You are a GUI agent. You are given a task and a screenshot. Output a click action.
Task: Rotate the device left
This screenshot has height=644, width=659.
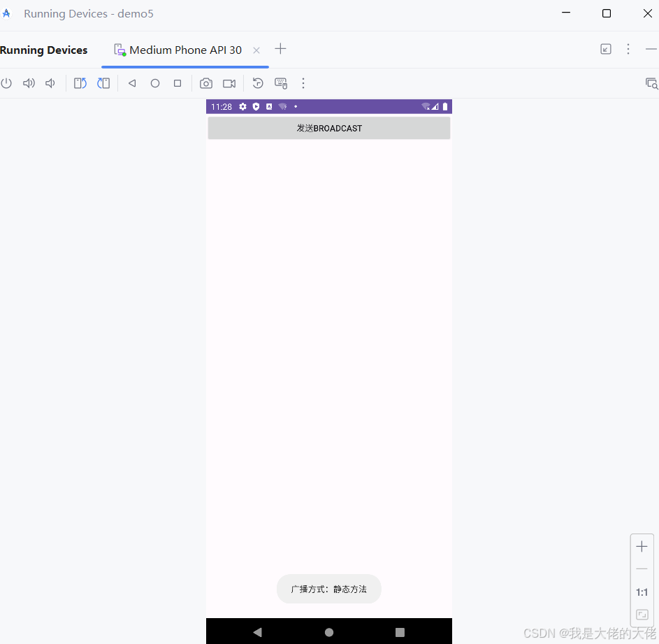point(80,83)
